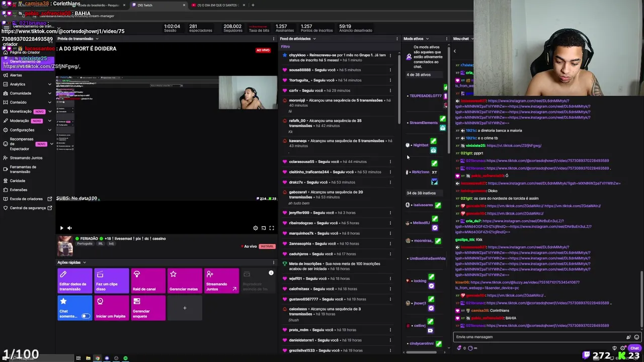Click the IRL stream tag

pyautogui.click(x=100, y=243)
